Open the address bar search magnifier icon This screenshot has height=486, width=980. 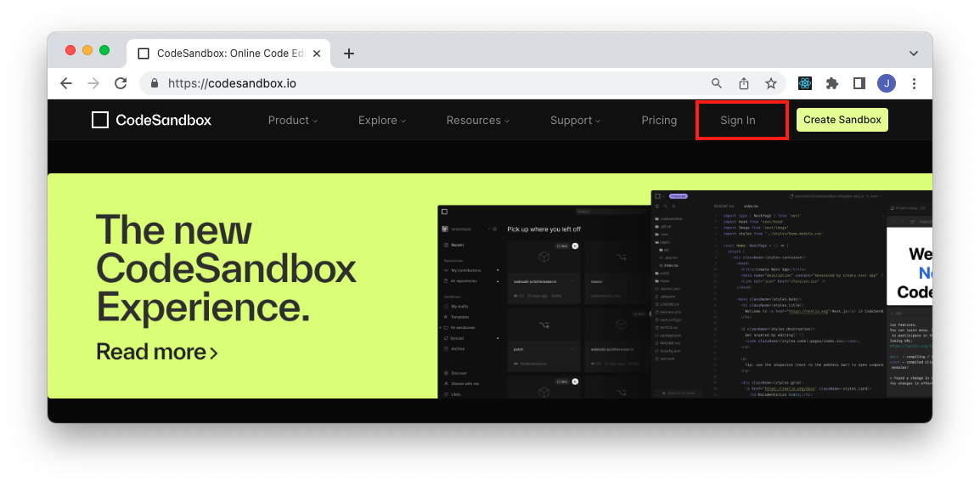(x=717, y=83)
